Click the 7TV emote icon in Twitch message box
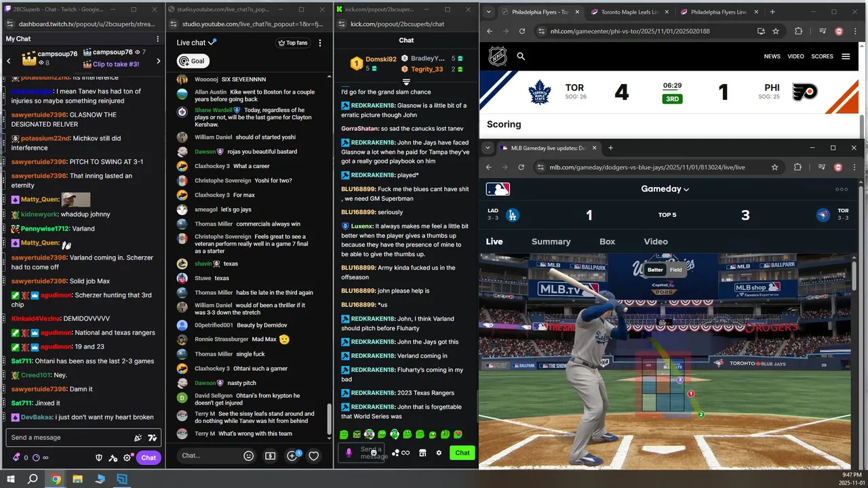Screen dimensions: 868x488 (x=152, y=438)
